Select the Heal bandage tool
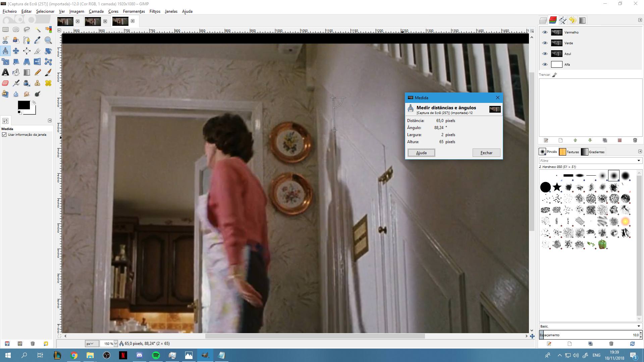 coord(48,83)
